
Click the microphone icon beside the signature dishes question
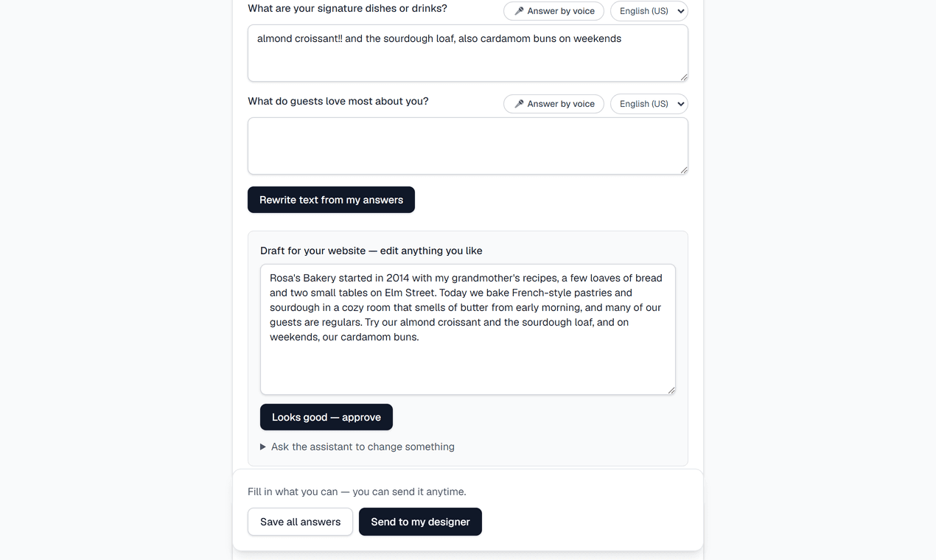pyautogui.click(x=519, y=11)
